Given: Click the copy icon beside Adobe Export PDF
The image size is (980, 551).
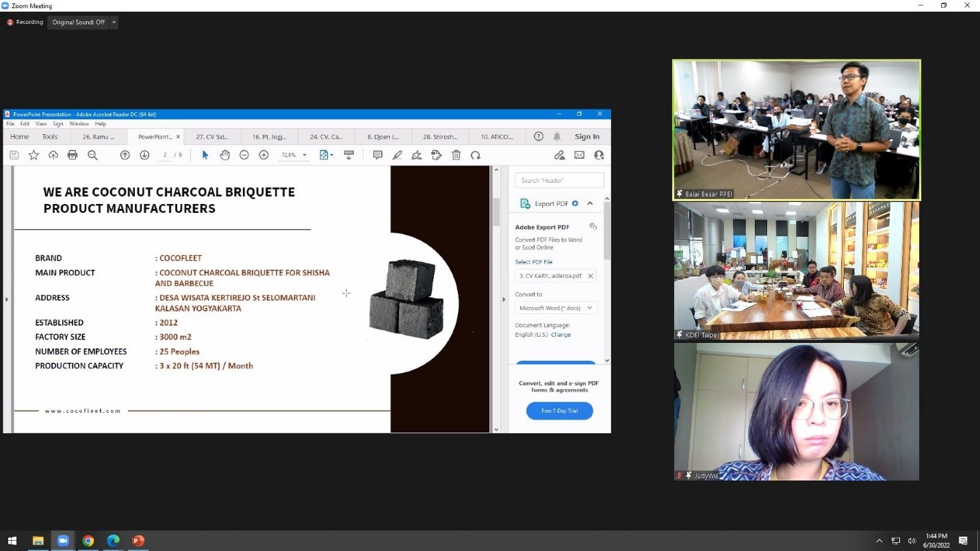Looking at the screenshot, I should 593,227.
